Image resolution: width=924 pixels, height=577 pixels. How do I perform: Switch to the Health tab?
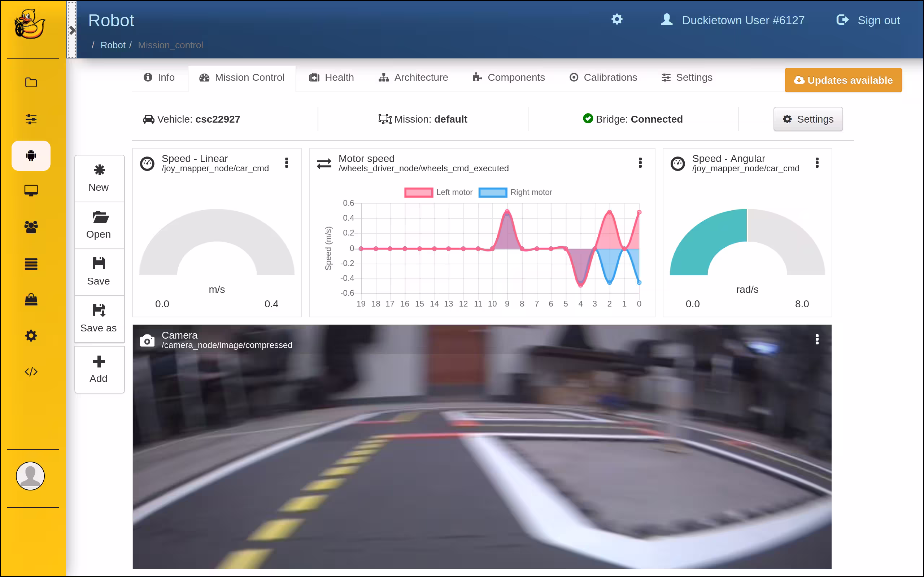click(331, 78)
